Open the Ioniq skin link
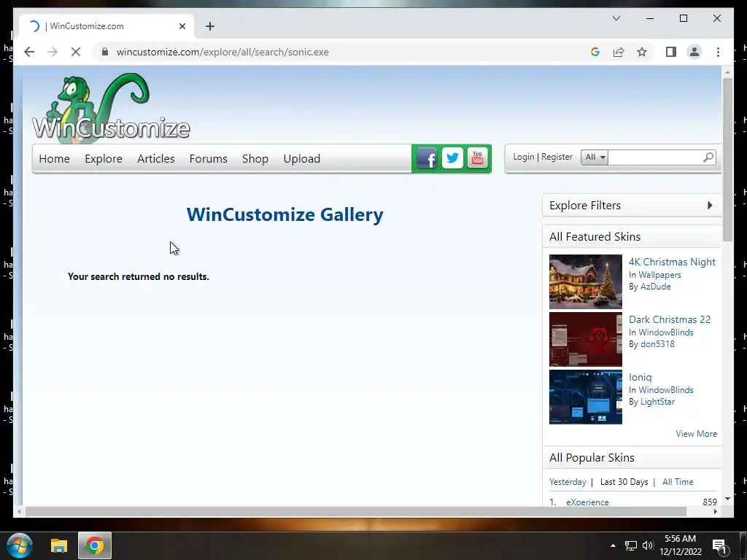The height and width of the screenshot is (560, 747). tap(640, 377)
